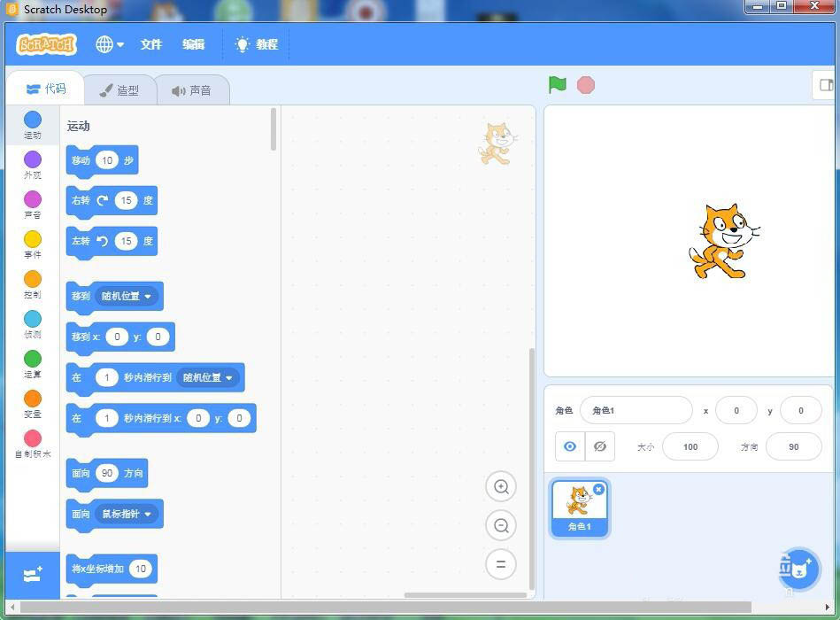Stop the project with the red stop sign
Screen dimensions: 840x620
(x=585, y=85)
